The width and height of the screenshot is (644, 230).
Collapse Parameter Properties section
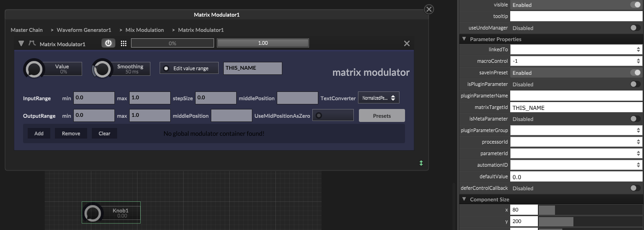(465, 39)
